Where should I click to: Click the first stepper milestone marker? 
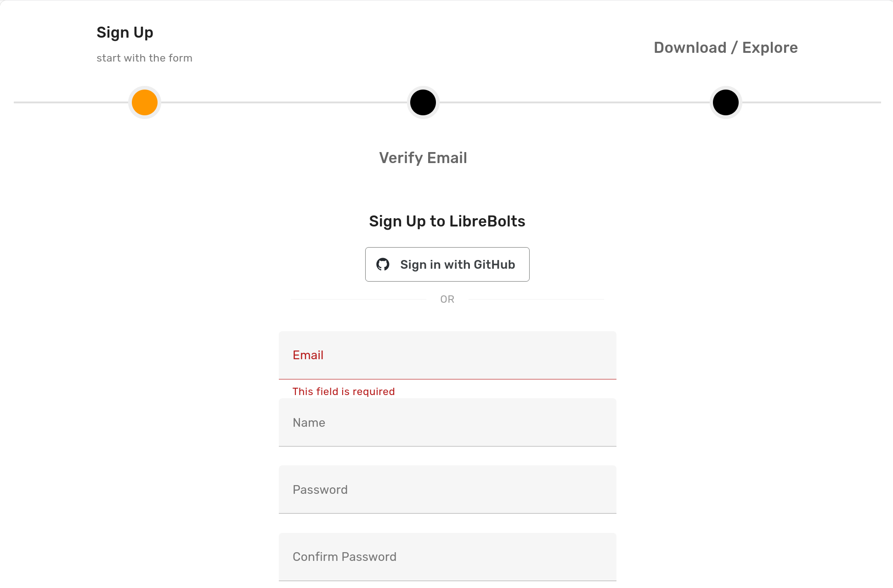144,102
